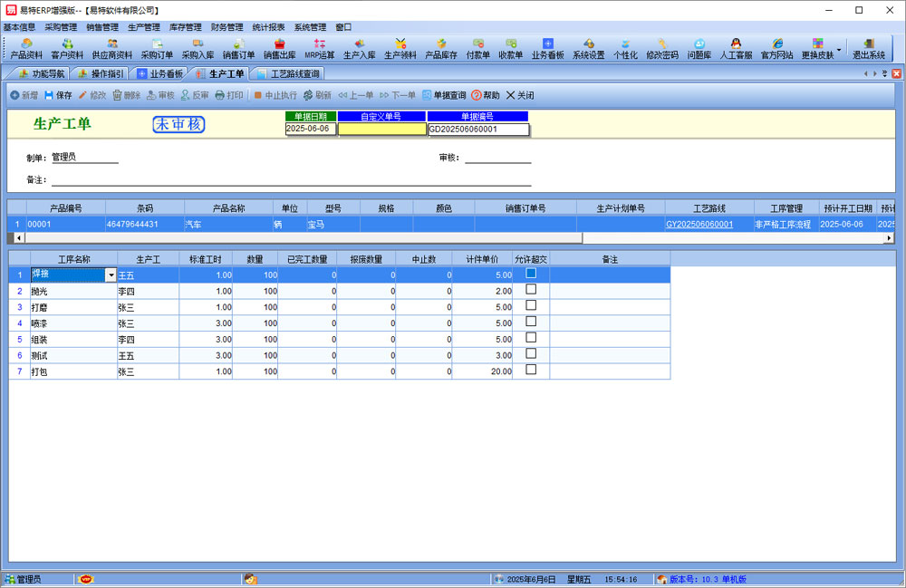Open the 产品资料 toolbar icon
The width and height of the screenshot is (906, 588).
[x=26, y=48]
